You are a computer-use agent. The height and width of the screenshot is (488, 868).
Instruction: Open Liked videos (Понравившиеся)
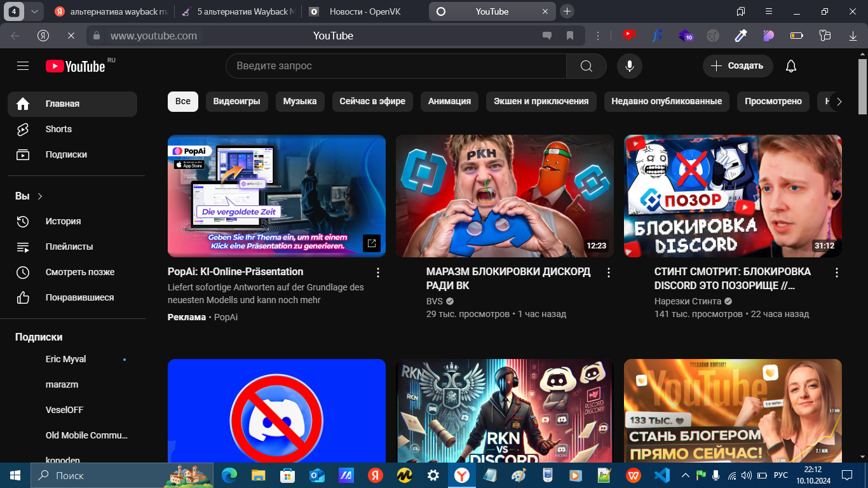pos(79,297)
